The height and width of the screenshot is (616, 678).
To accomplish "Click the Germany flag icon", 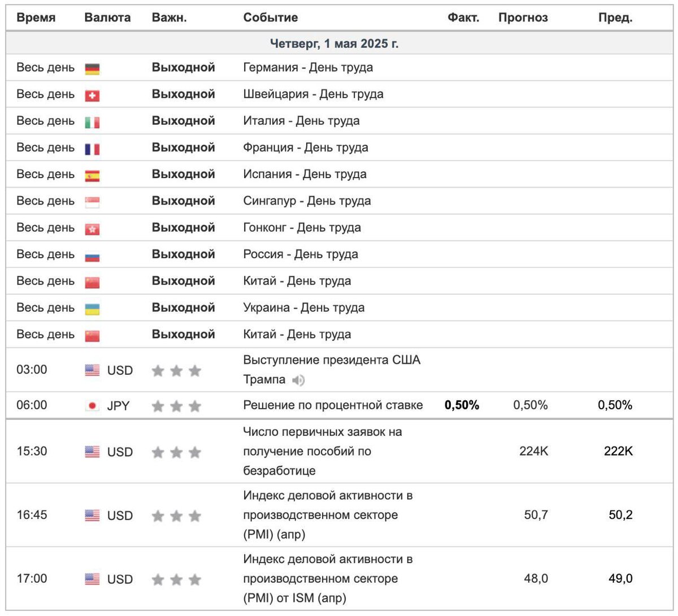I will pyautogui.click(x=92, y=69).
